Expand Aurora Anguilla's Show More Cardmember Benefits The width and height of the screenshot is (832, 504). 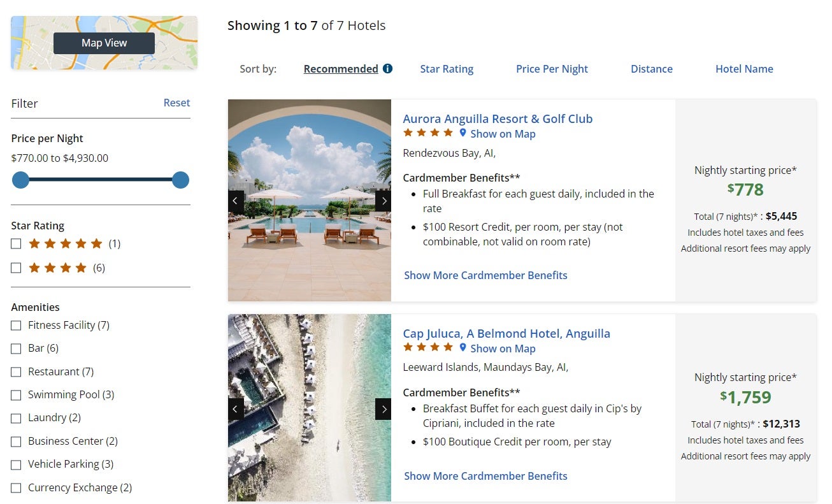[x=485, y=275]
